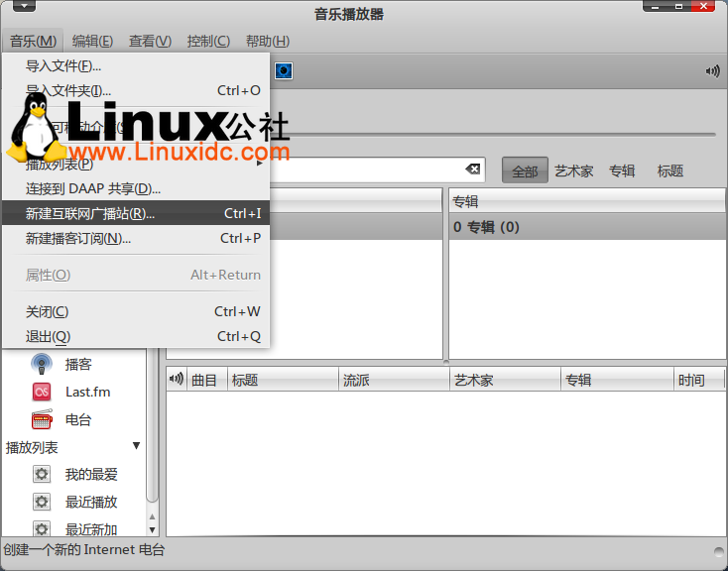Select the 专辑 search filter
This screenshot has height=571, width=728.
622,171
